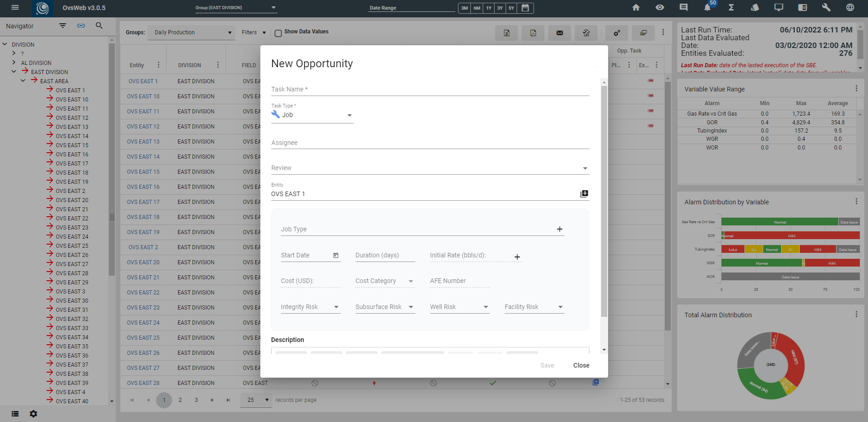Open the wrench tools icon in header
This screenshot has width=868, height=422.
(x=826, y=7)
